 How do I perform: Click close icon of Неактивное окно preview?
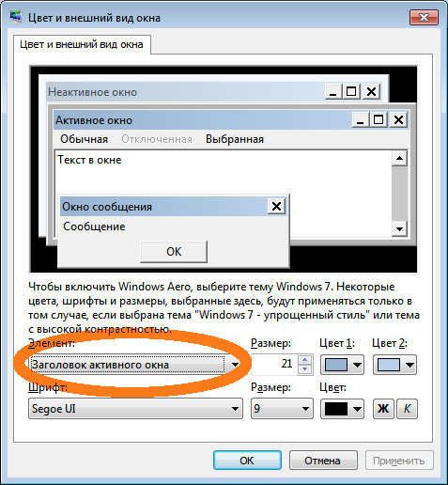click(x=371, y=92)
